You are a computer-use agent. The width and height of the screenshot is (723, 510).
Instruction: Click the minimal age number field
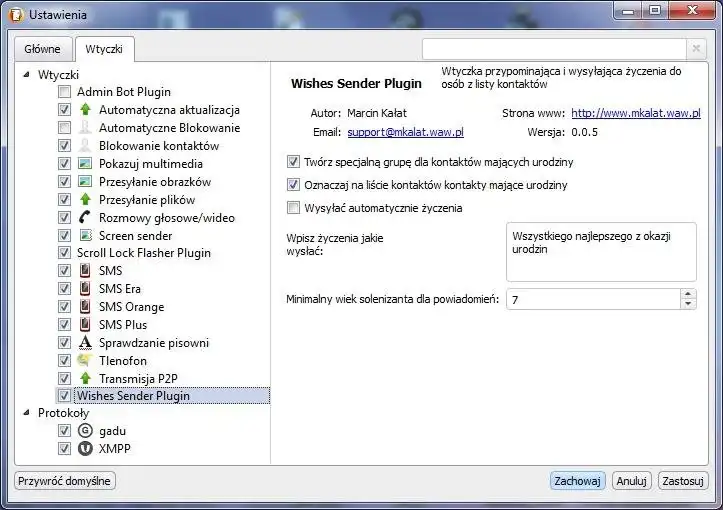pos(593,299)
